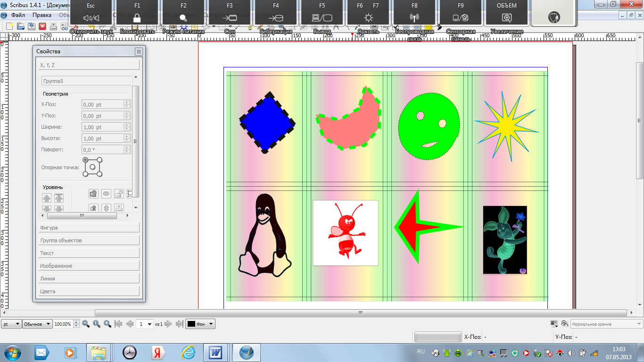Click the blue diamond shape on canvas
This screenshot has width=644, height=362.
pos(267,123)
